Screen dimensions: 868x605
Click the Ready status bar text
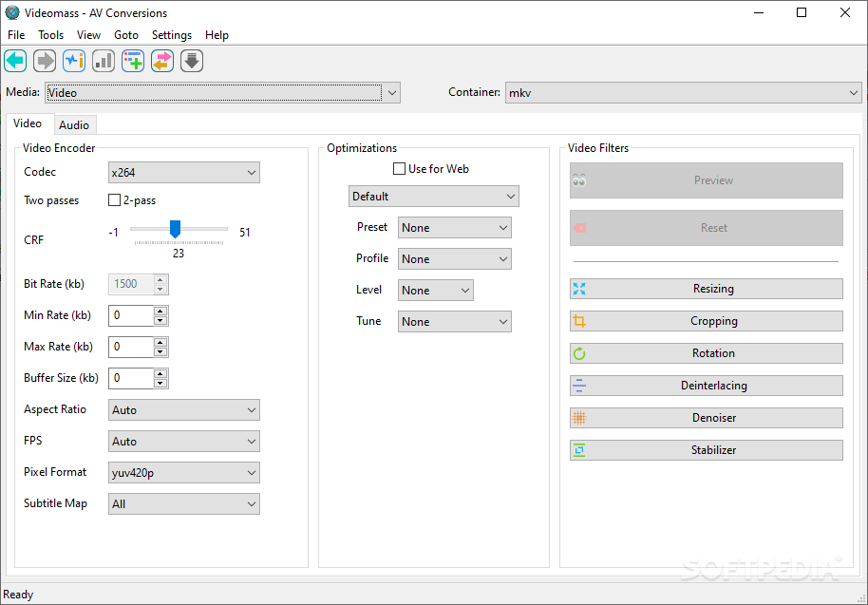click(x=18, y=595)
